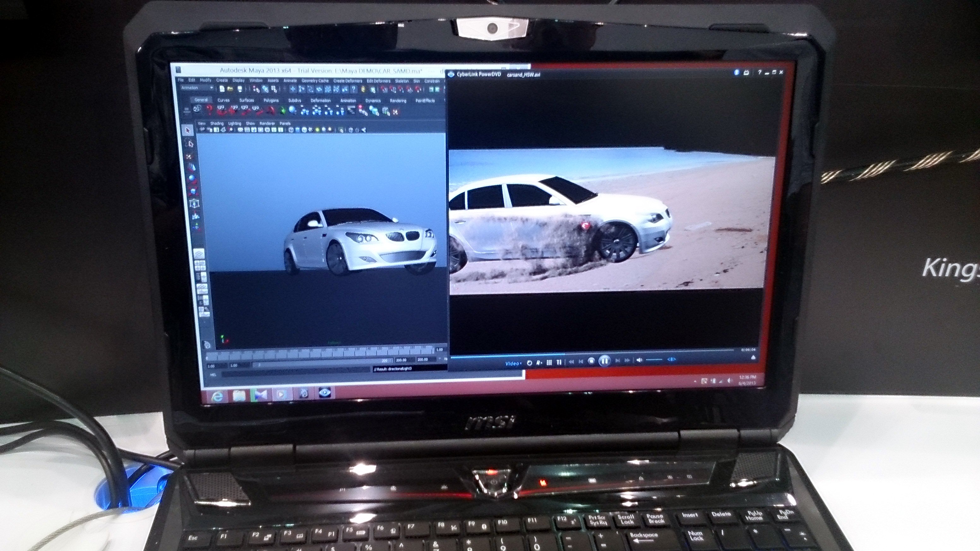Expand the Video dropdown in PowerDVD
This screenshot has height=551, width=980.
[x=513, y=364]
